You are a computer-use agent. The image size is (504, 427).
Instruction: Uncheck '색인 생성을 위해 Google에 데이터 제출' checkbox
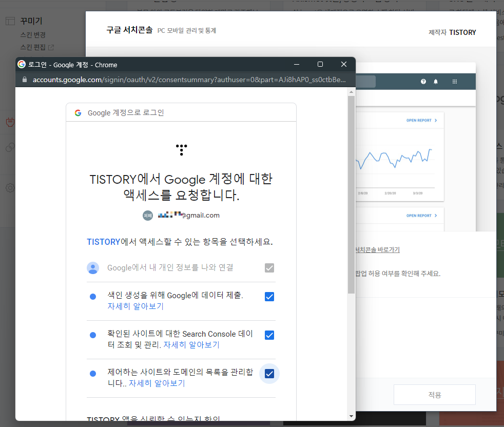[x=269, y=297]
